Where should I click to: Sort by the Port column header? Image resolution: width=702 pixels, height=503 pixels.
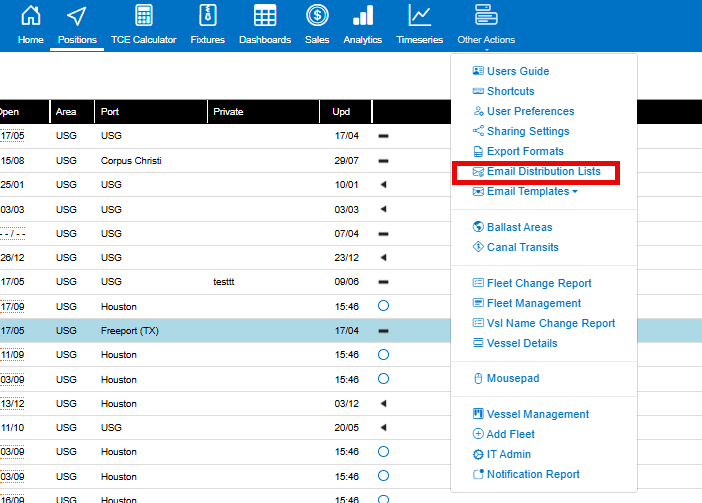click(110, 112)
